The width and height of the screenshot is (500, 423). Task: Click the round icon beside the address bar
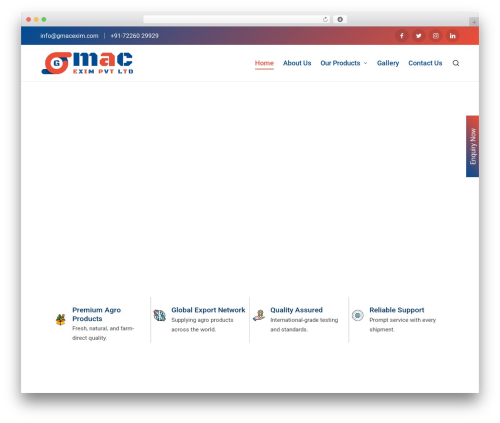click(340, 19)
